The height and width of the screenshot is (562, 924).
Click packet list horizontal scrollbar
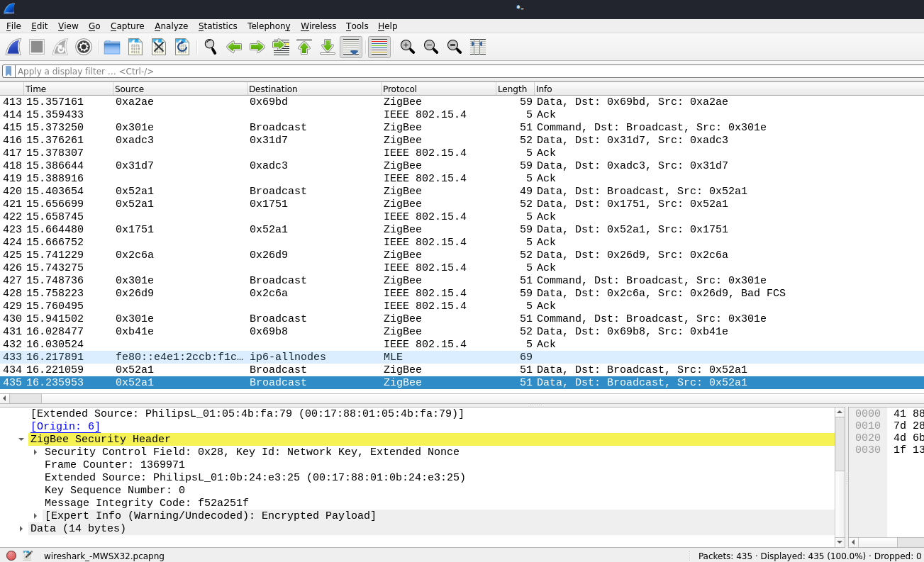click(x=25, y=399)
